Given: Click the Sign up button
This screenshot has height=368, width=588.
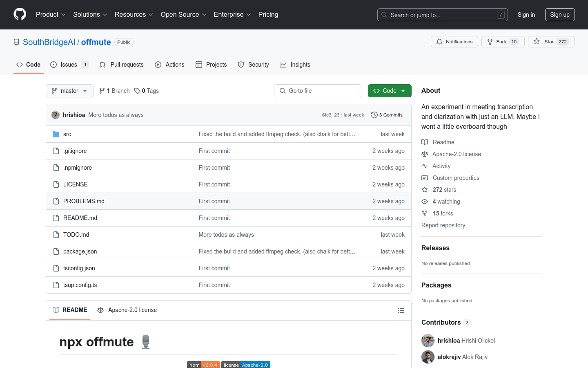Looking at the screenshot, I should (560, 15).
